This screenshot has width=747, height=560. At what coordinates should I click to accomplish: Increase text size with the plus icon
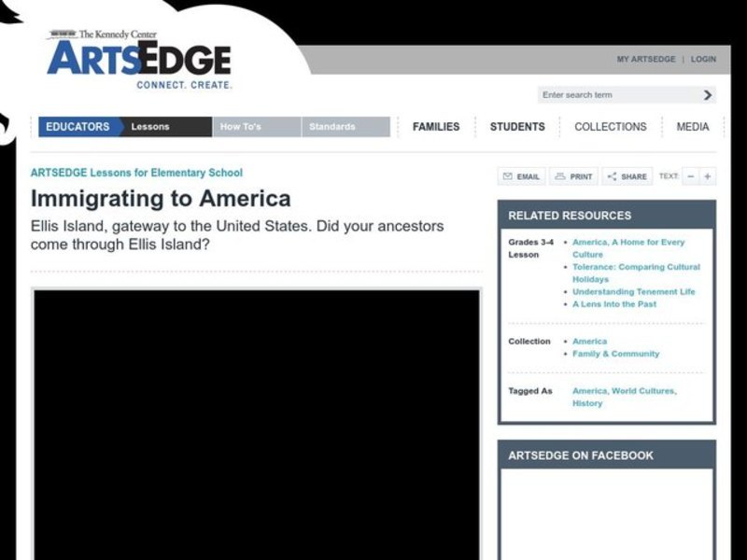(707, 176)
